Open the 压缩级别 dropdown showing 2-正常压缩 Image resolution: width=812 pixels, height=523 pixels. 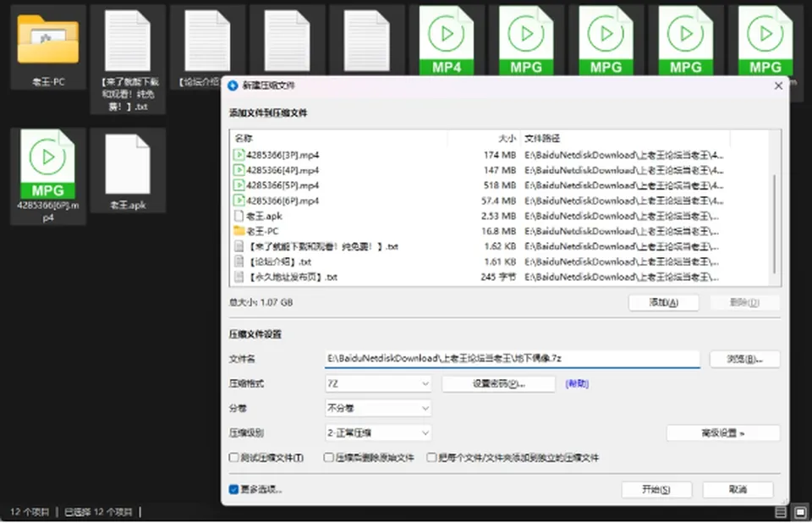pos(378,432)
